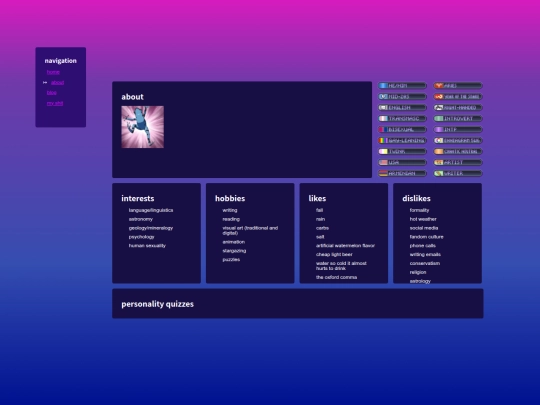Click the interests heading

[138, 198]
